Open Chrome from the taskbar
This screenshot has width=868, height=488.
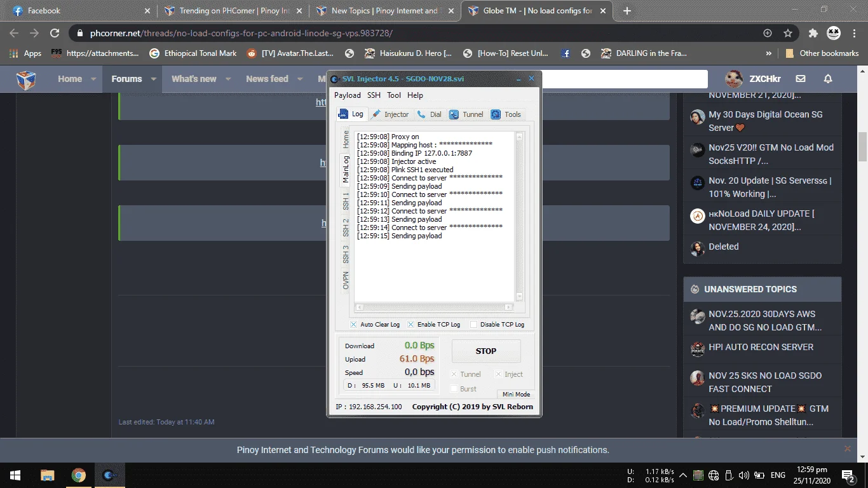[x=78, y=475]
